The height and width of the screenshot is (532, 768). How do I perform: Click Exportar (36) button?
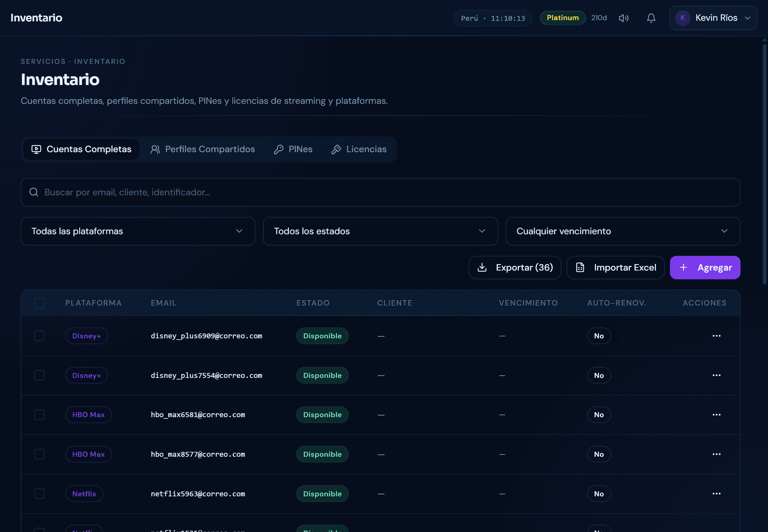point(515,268)
